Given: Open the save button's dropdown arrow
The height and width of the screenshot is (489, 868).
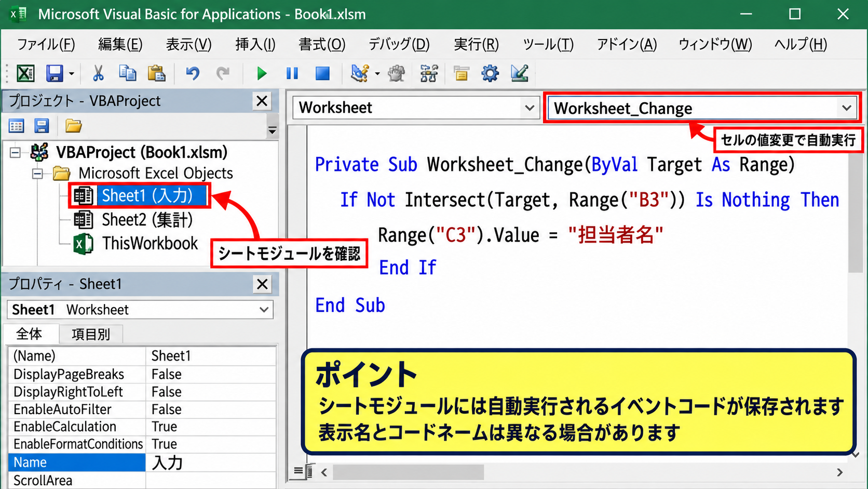Looking at the screenshot, I should (72, 74).
